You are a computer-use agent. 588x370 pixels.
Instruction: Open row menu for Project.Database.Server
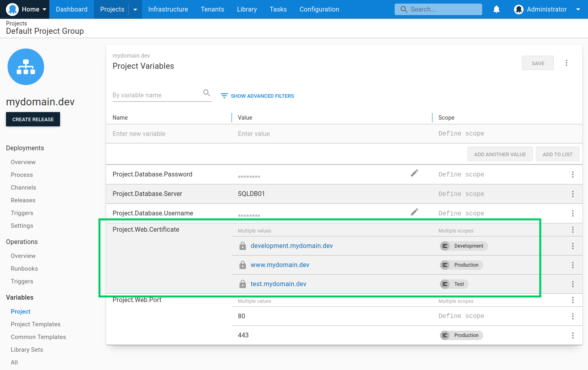point(572,194)
